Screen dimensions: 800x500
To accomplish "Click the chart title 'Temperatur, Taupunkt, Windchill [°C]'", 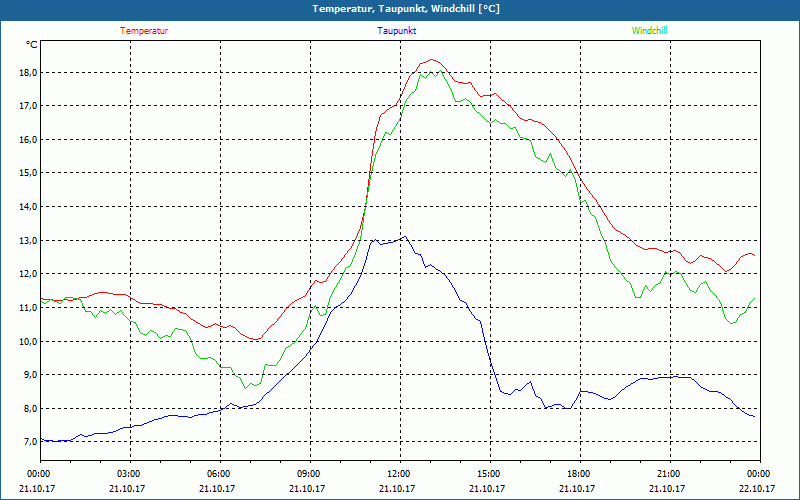I will click(406, 9).
